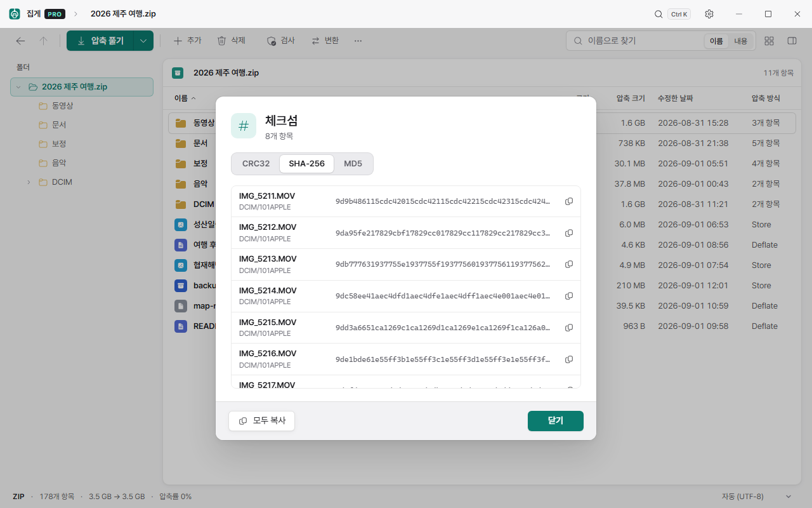Click 모두 복사 to copy all
This screenshot has width=812, height=508.
click(x=262, y=421)
